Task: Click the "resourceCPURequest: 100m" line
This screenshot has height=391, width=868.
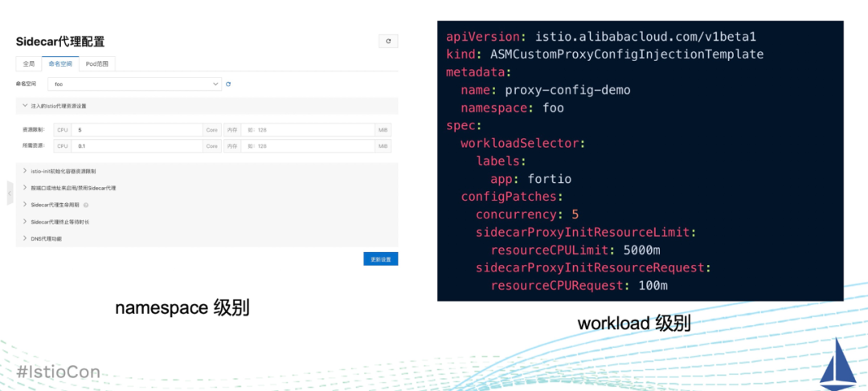Action: point(579,286)
